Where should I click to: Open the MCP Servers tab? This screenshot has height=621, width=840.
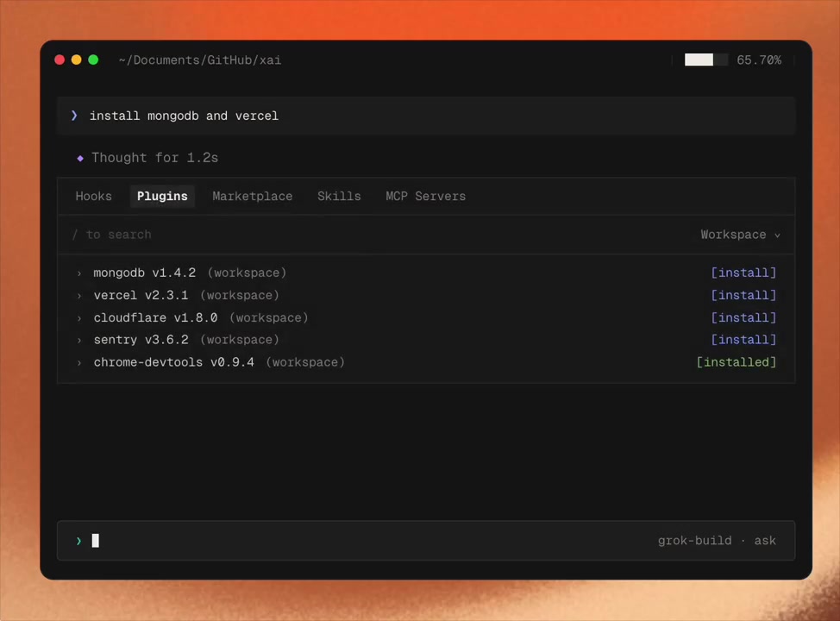pos(426,196)
